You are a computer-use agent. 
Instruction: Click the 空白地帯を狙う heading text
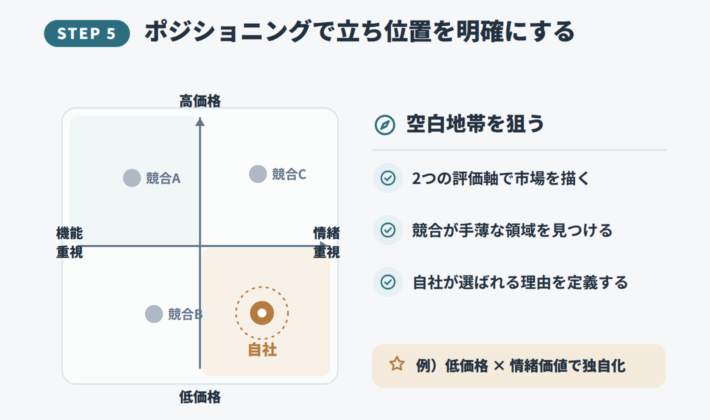[475, 124]
